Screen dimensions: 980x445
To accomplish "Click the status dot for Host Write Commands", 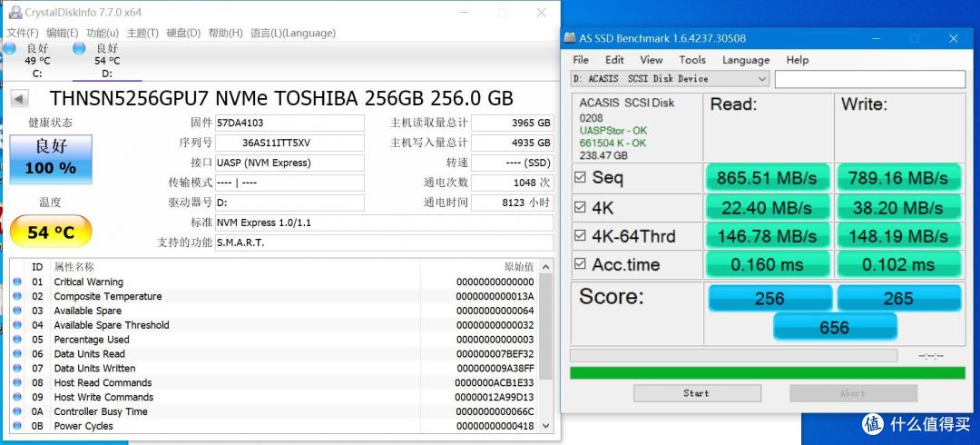I will point(17,397).
